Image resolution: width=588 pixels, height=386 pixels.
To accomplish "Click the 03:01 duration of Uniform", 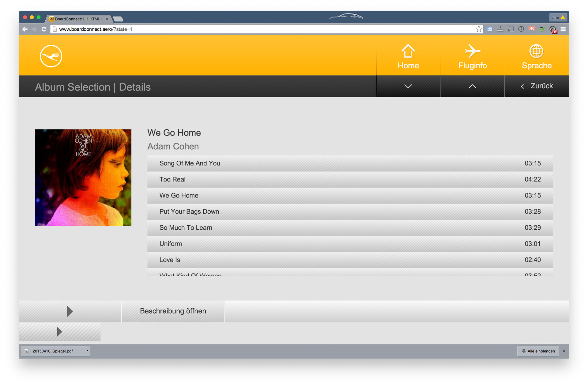I will [533, 244].
